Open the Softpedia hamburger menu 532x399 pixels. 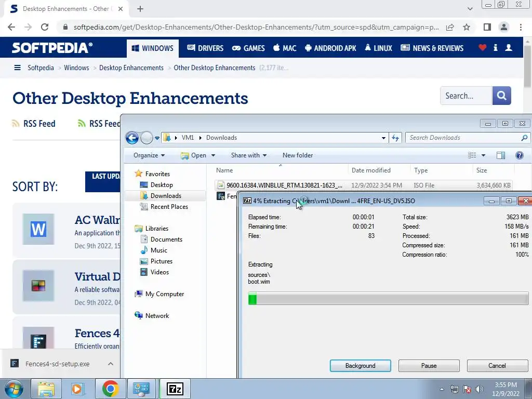pyautogui.click(x=17, y=68)
